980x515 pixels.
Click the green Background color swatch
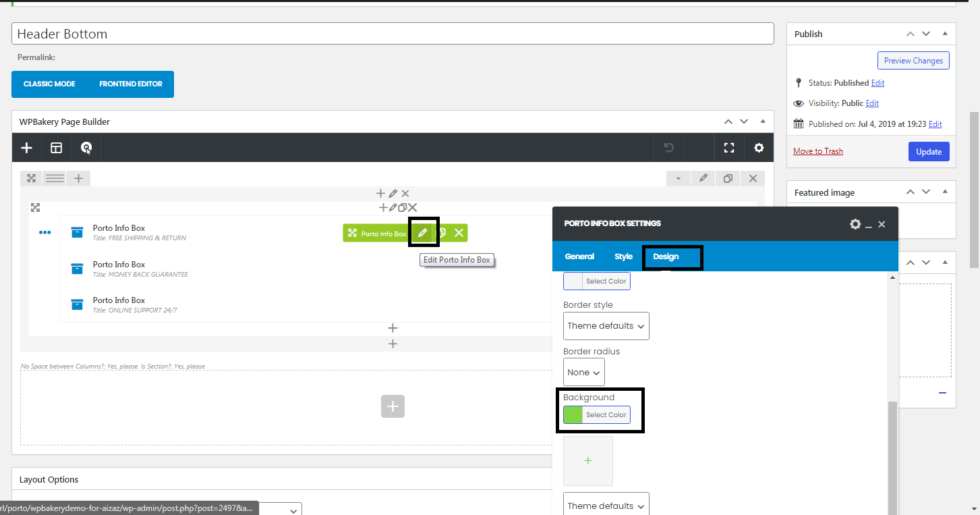(573, 415)
